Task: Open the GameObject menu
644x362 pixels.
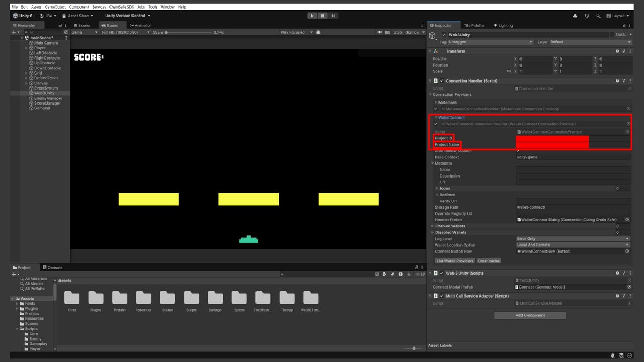Action: click(x=55, y=7)
